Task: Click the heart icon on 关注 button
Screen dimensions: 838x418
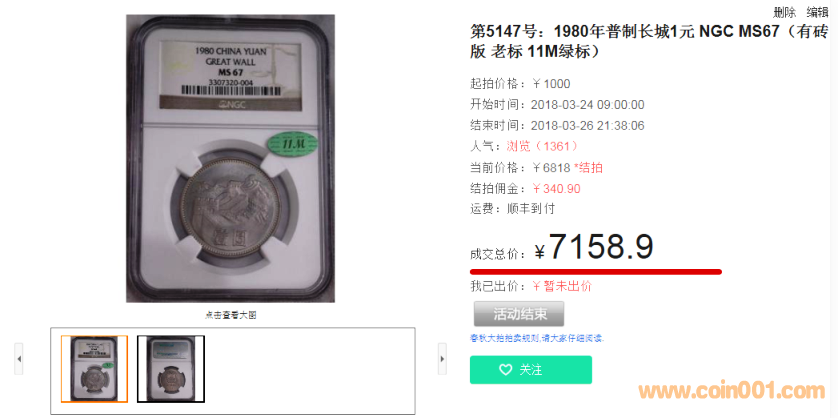Action: 505,370
